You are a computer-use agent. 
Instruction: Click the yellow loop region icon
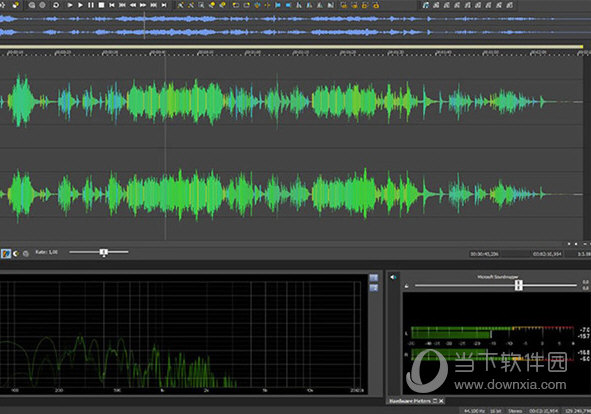pos(236,5)
